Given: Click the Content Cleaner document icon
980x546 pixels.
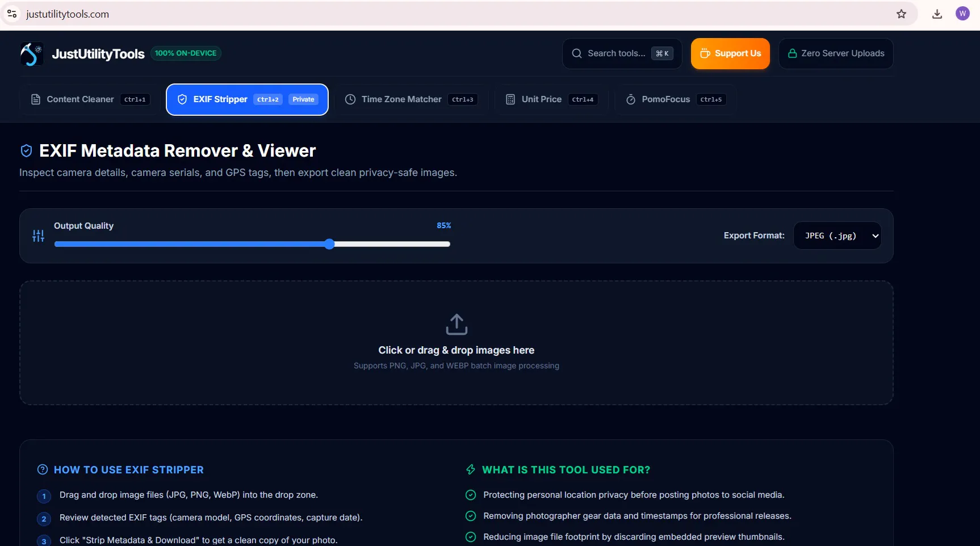Looking at the screenshot, I should 36,99.
